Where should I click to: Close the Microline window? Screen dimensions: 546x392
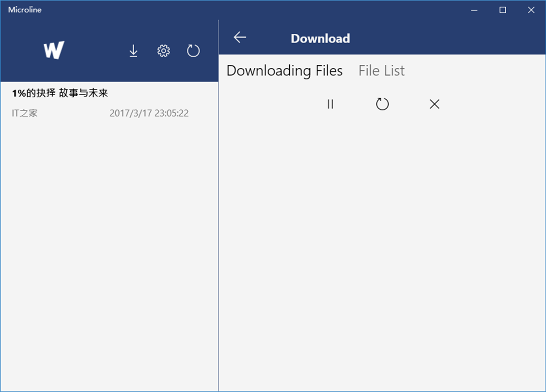[531, 10]
